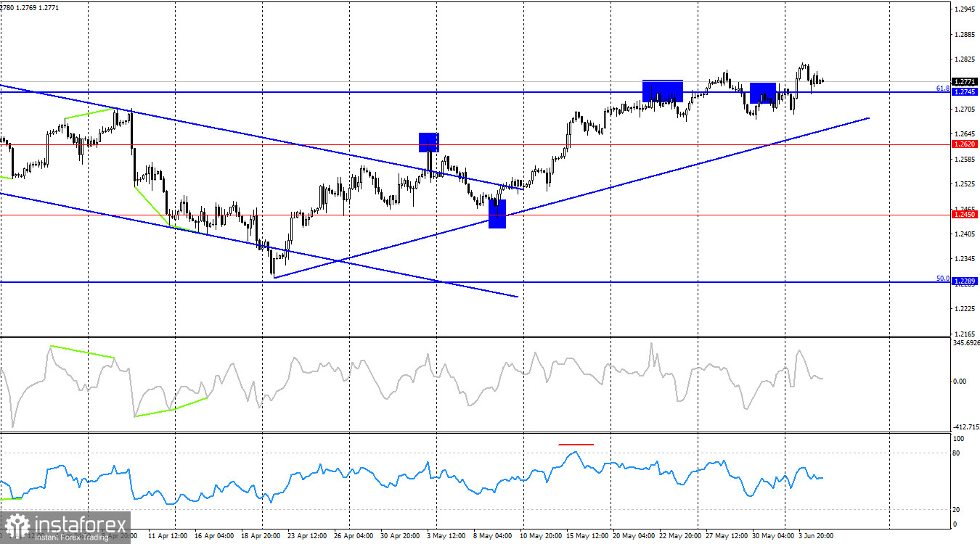Select the blue marker box at 1.2450 line

(497, 214)
